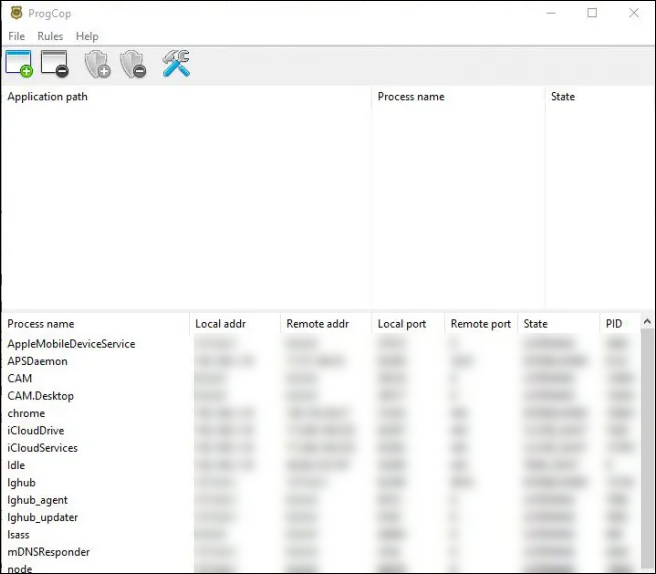Maximize the ProgCop window
Screen dimensions: 656x574
592,13
